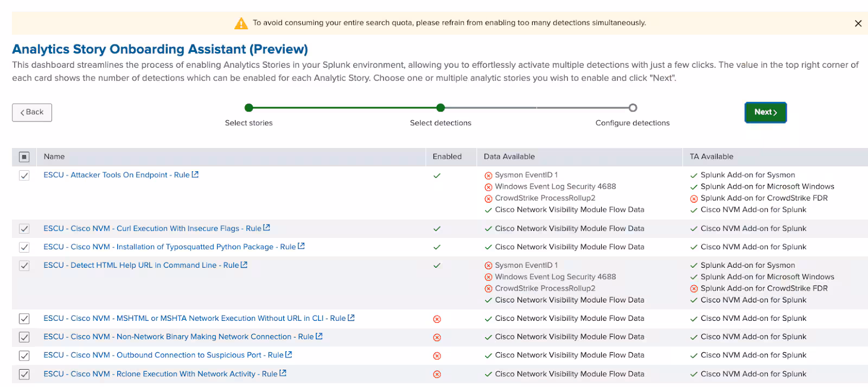Go back using the Back button
Image resolution: width=868 pixels, height=387 pixels.
pyautogui.click(x=32, y=112)
